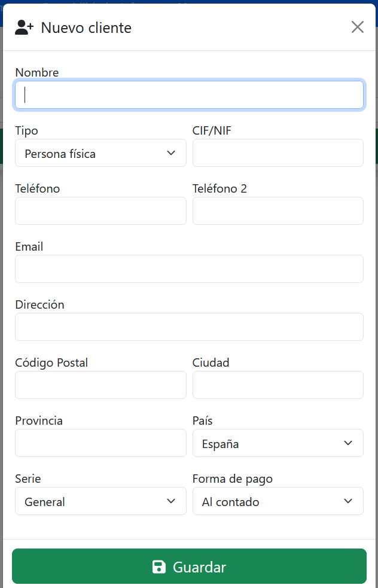The height and width of the screenshot is (588, 378).
Task: Click into the Email field
Action: pyautogui.click(x=189, y=269)
